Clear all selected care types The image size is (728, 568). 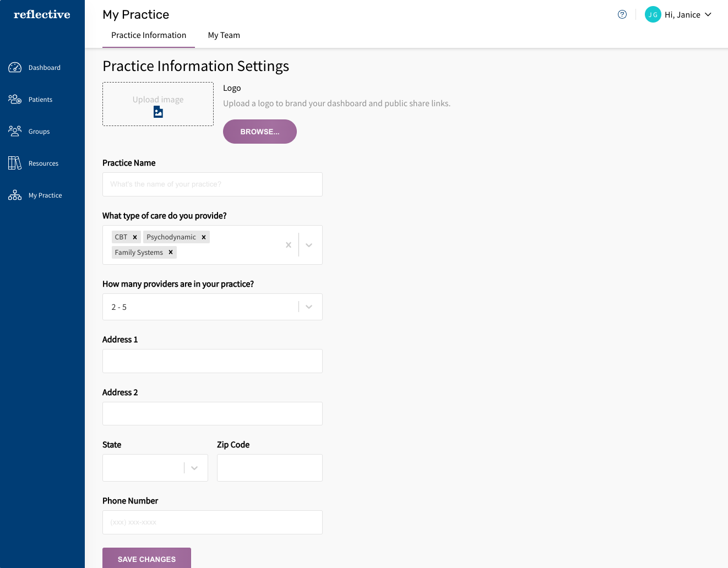(289, 245)
